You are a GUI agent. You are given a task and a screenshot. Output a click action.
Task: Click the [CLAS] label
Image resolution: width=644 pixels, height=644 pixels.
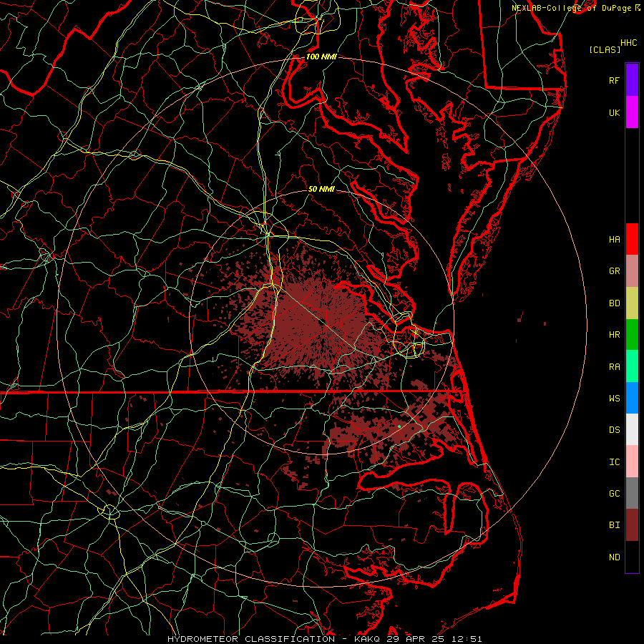click(605, 49)
